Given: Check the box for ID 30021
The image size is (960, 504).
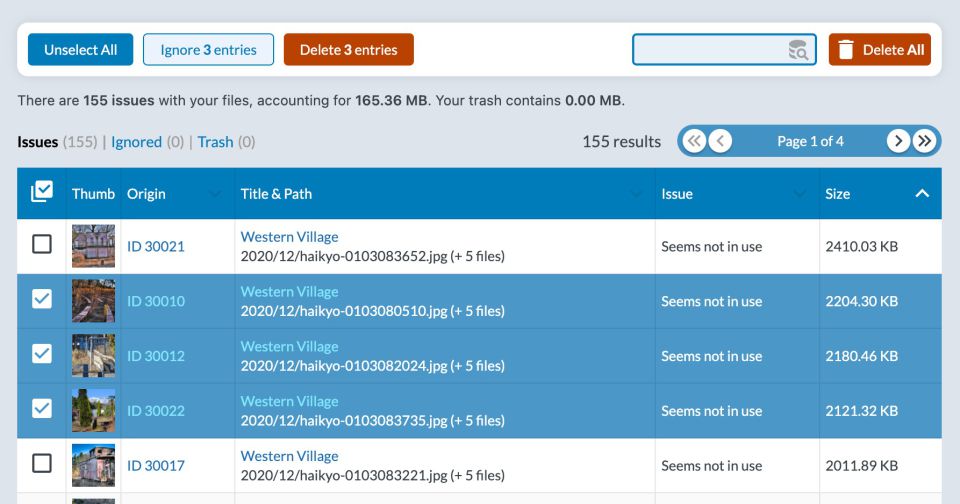Looking at the screenshot, I should [x=42, y=245].
